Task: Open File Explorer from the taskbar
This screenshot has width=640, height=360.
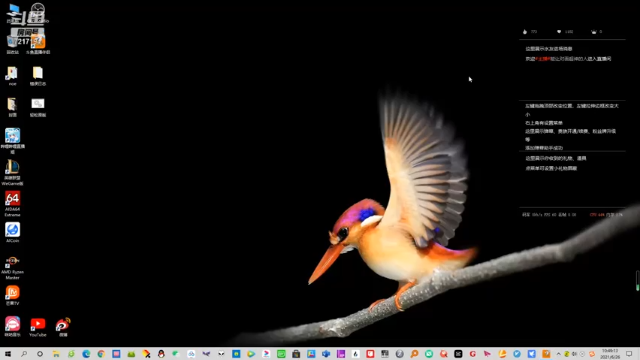Action: tap(56, 354)
